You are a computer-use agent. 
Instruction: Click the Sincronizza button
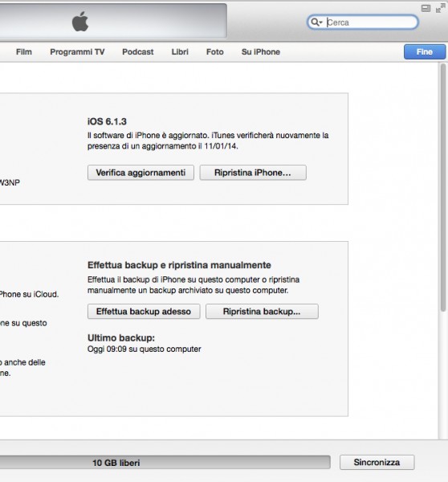[377, 463]
